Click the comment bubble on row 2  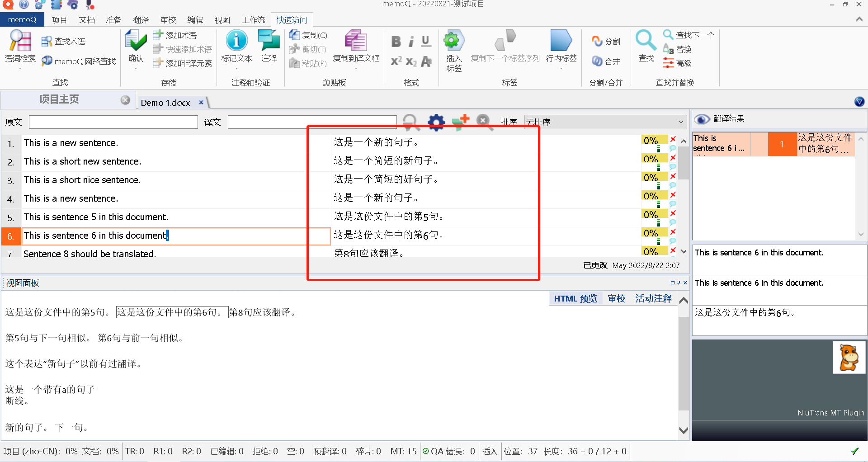(673, 167)
